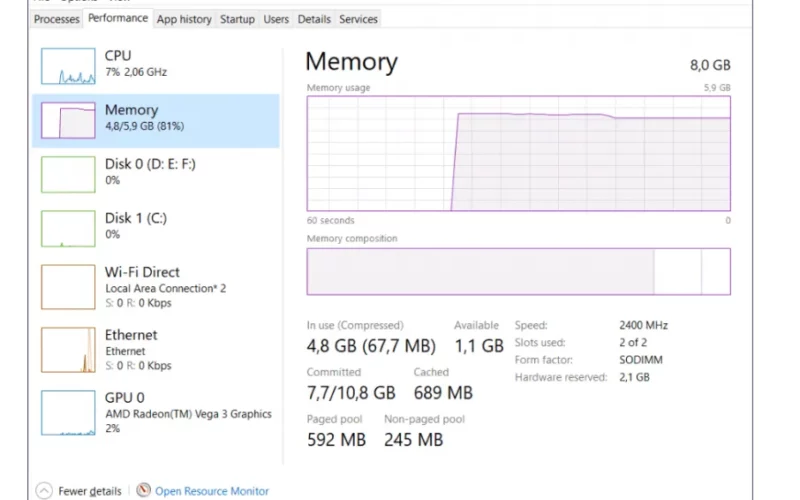Open Disk 0 (D: E: F:) performance
The height and width of the screenshot is (500, 800).
click(156, 174)
